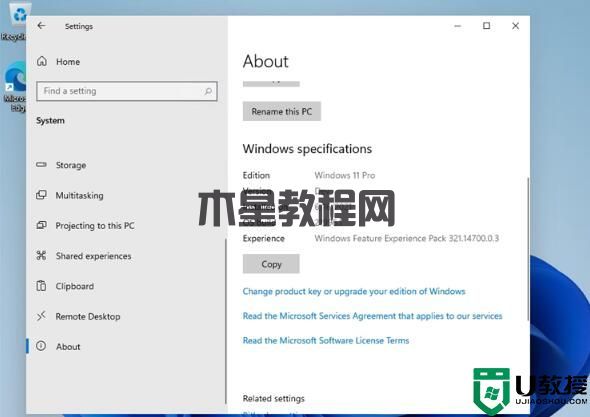Open Clipboard settings
This screenshot has width=590, height=417.
pos(75,286)
